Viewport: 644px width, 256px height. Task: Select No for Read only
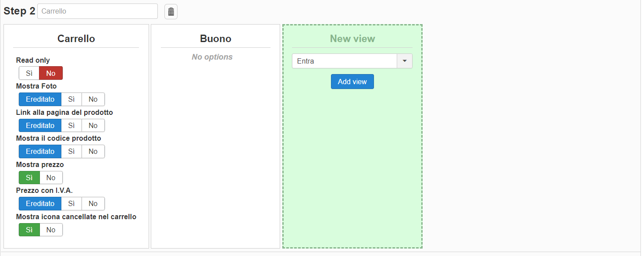51,73
